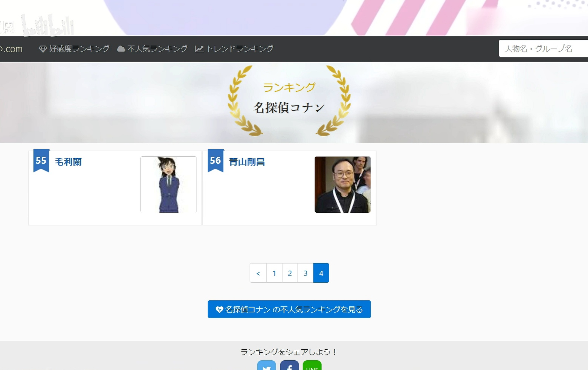The width and height of the screenshot is (588, 370).
Task: Go to pagination page 3
Action: pos(305,273)
